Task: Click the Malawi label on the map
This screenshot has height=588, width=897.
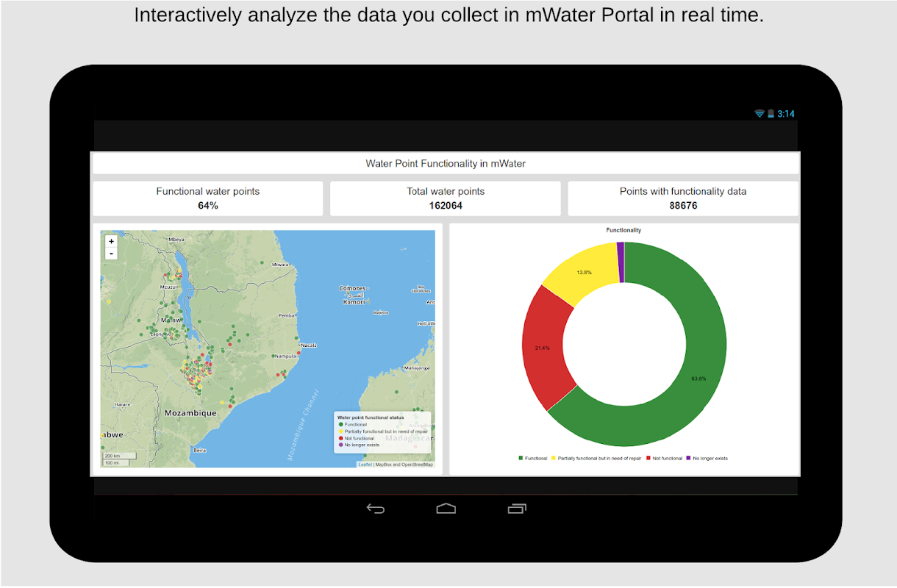Action: coord(171,320)
